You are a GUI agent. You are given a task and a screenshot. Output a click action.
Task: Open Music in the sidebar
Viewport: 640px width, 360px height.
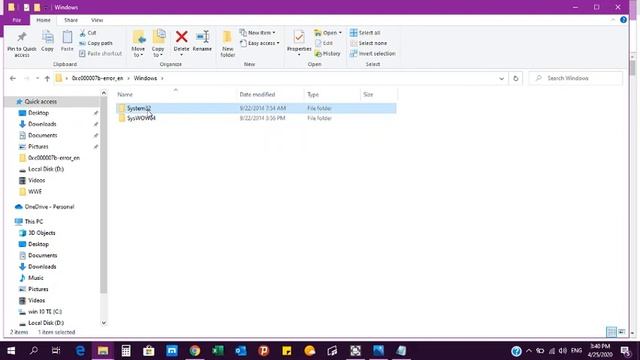point(35,278)
